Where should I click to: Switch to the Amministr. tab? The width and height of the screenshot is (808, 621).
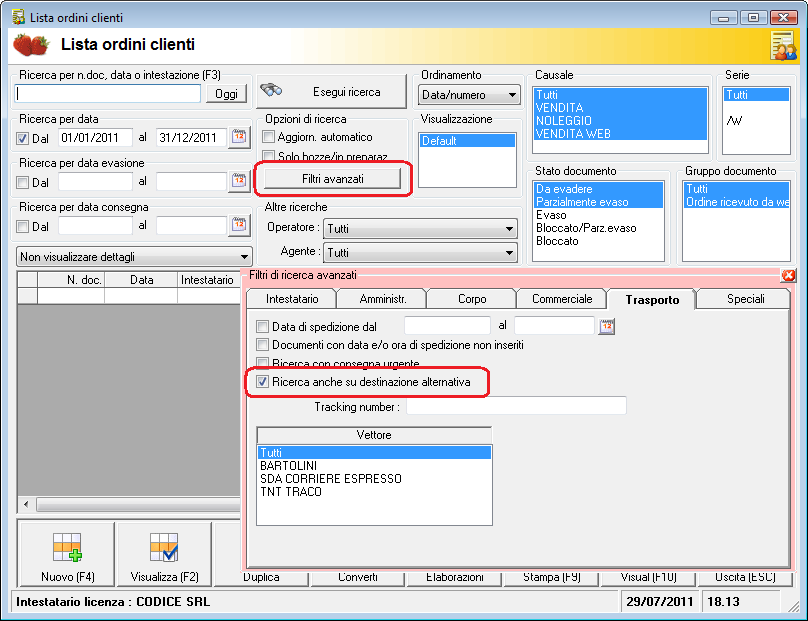(382, 299)
